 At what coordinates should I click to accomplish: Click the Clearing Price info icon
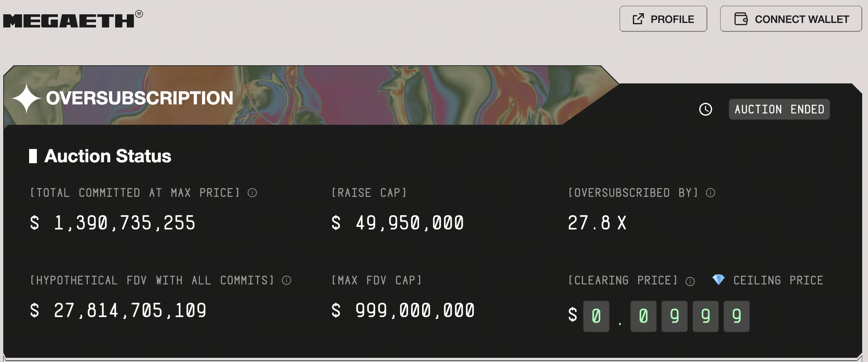tap(690, 281)
